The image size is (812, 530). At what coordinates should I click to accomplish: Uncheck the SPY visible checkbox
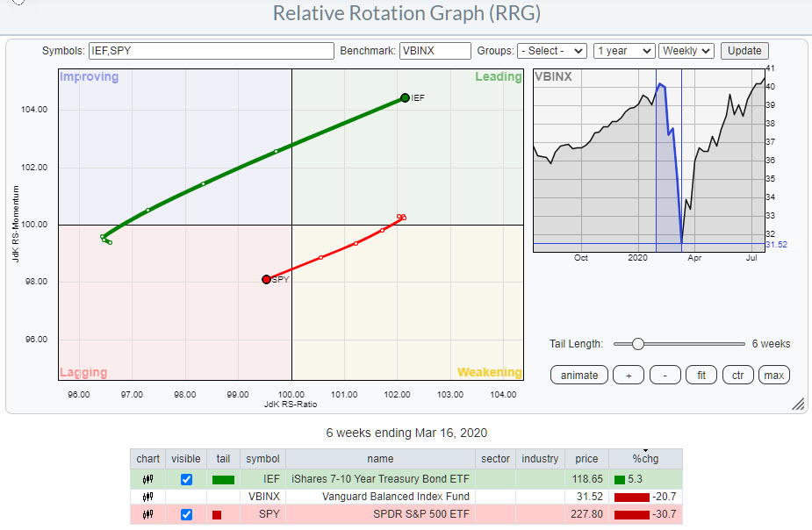(x=186, y=514)
